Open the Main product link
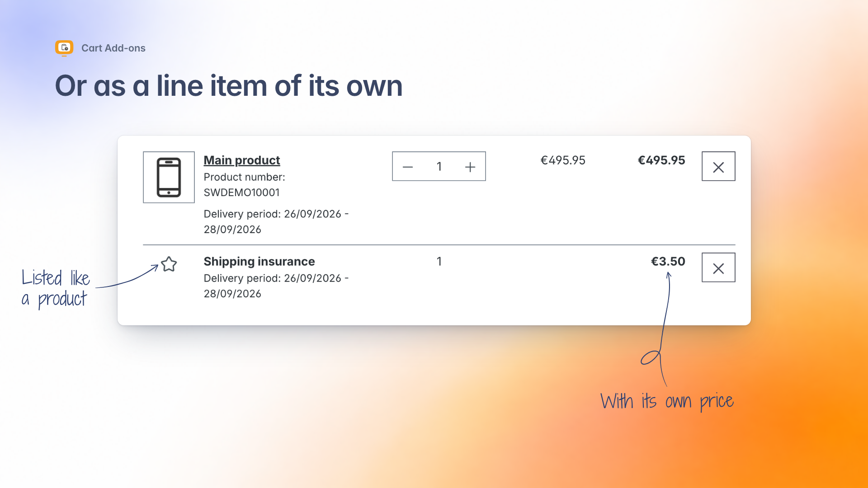The height and width of the screenshot is (488, 868). [242, 160]
